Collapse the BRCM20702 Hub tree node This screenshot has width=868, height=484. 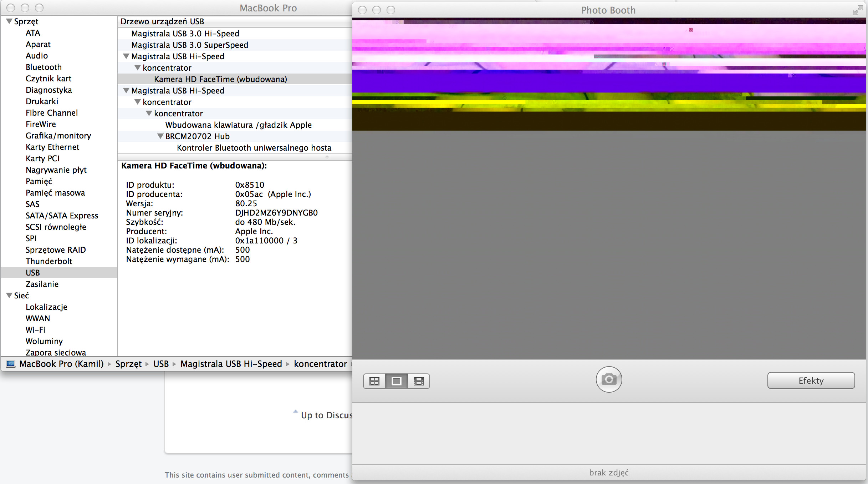pyautogui.click(x=160, y=136)
